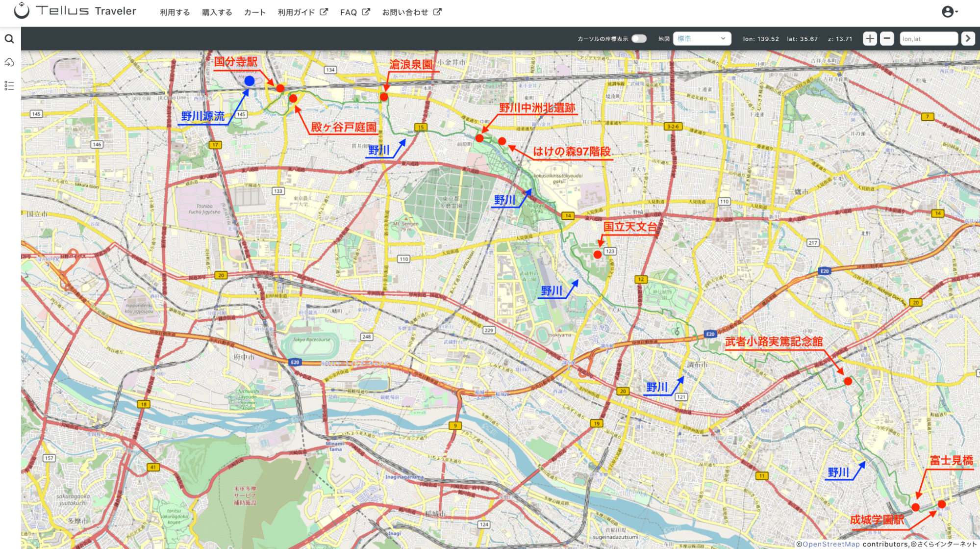Click the 国立市 label
Screen dimensions: 980x549
37,213
